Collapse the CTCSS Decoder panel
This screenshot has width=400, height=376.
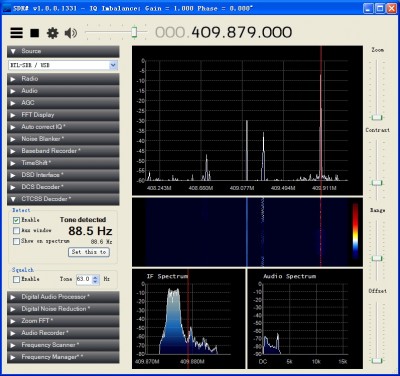63,199
